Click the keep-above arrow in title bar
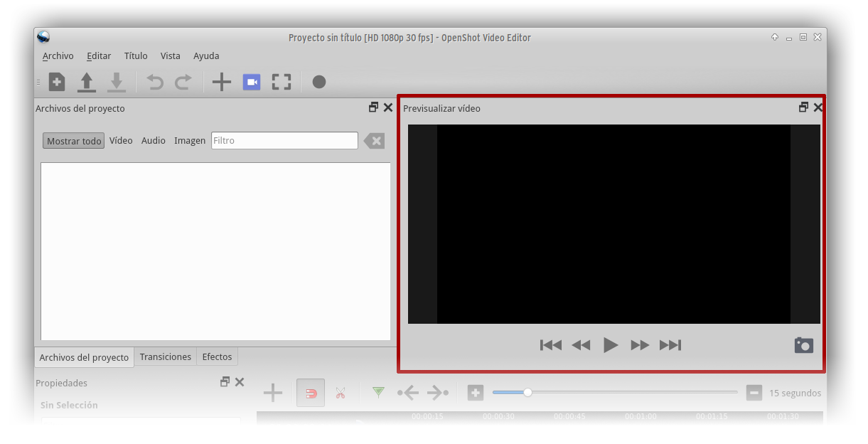The image size is (868, 444). tap(775, 38)
